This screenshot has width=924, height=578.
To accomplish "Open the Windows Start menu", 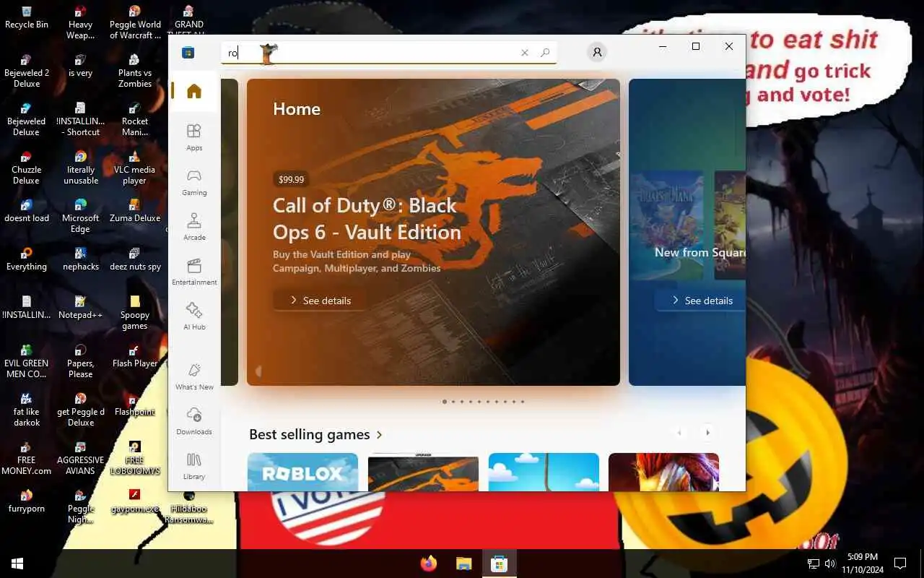I will [17, 564].
